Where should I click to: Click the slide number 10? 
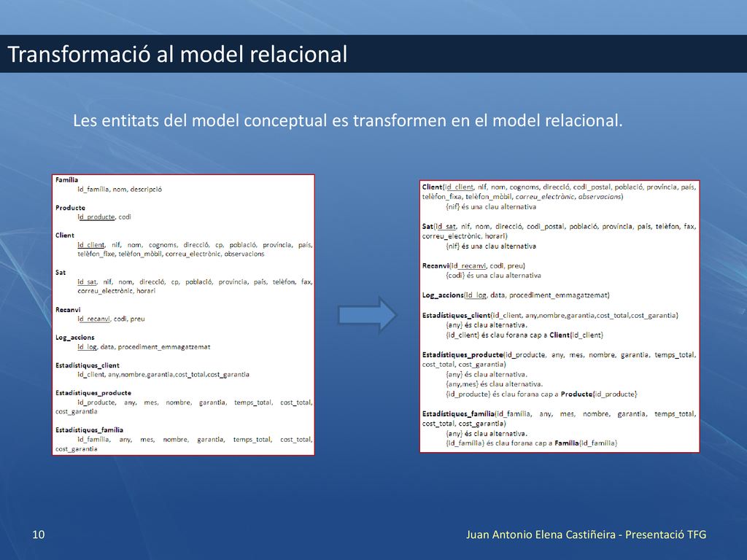39,534
